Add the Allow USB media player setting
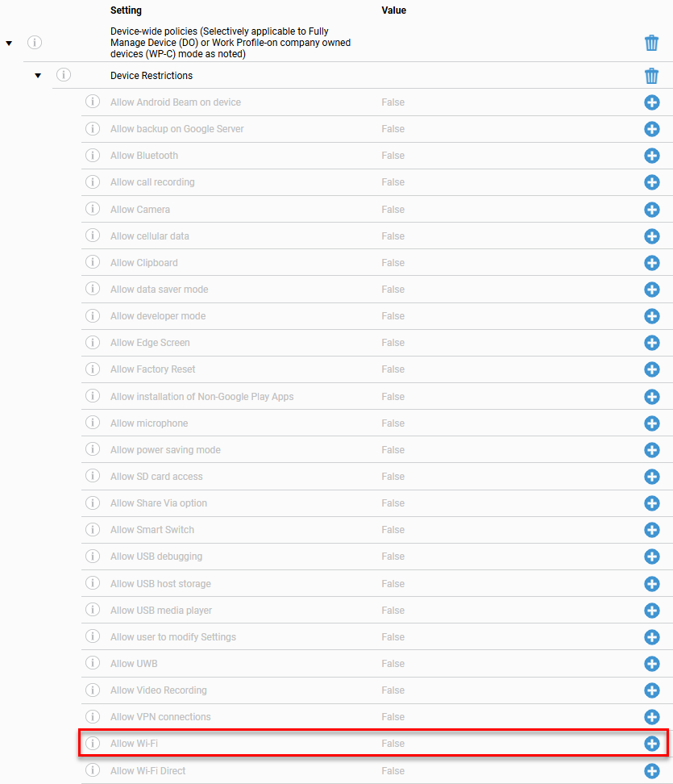673x784 pixels. click(651, 610)
